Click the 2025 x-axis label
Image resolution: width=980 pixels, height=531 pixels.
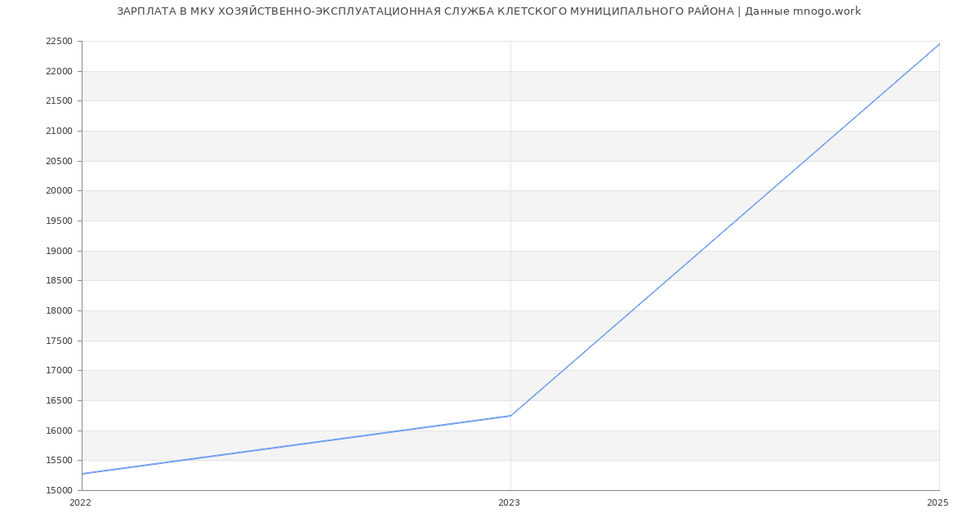[x=938, y=503]
